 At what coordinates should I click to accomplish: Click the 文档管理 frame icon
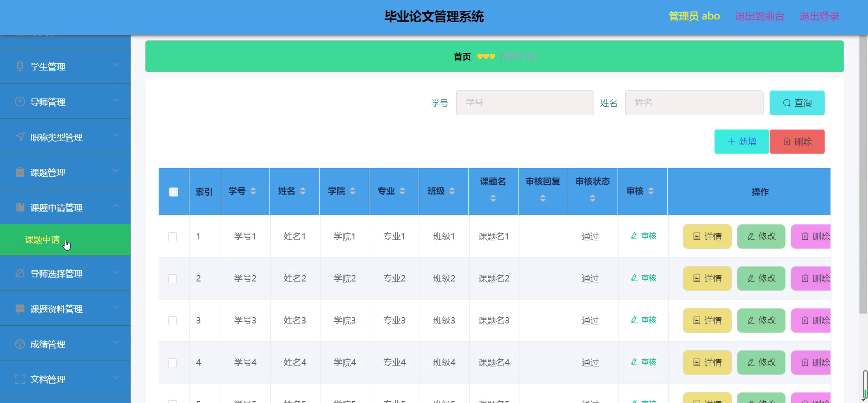coord(20,379)
